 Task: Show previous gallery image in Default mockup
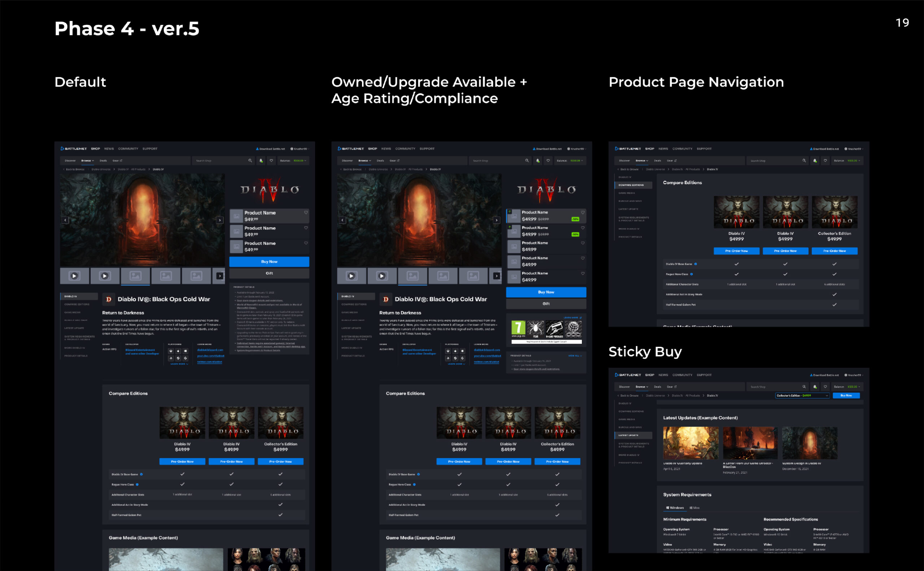65,220
